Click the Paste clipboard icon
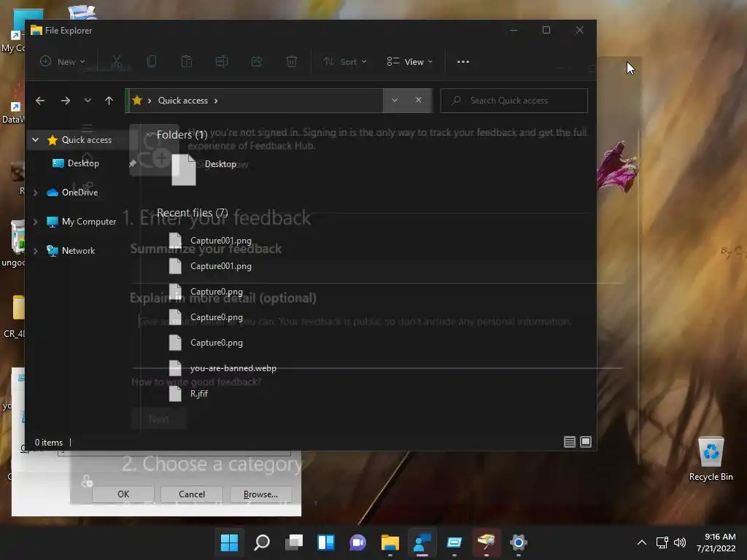This screenshot has height=560, width=747. click(x=187, y=61)
